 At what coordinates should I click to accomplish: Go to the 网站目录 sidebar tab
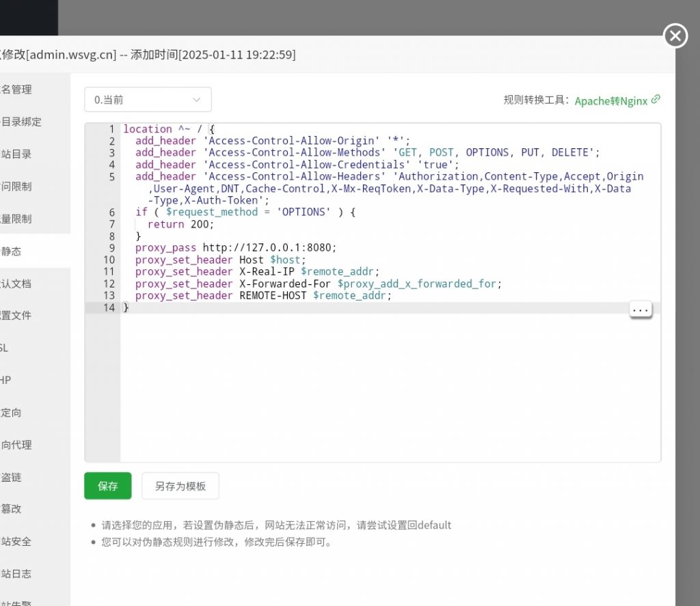[16, 154]
